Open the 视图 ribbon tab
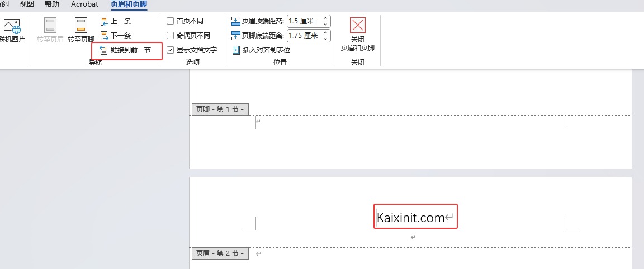Viewport: 644px width, 269px height. pyautogui.click(x=27, y=4)
